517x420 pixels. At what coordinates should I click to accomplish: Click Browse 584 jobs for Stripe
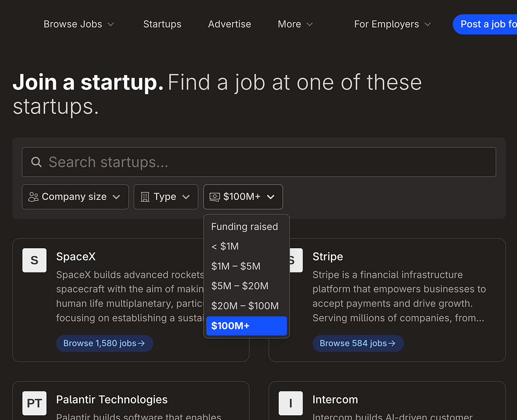(x=358, y=343)
